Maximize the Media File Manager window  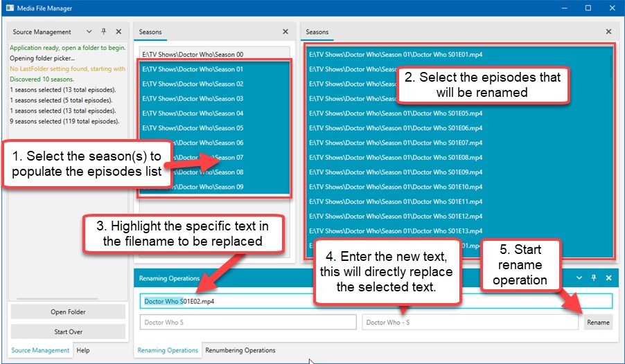tap(588, 8)
